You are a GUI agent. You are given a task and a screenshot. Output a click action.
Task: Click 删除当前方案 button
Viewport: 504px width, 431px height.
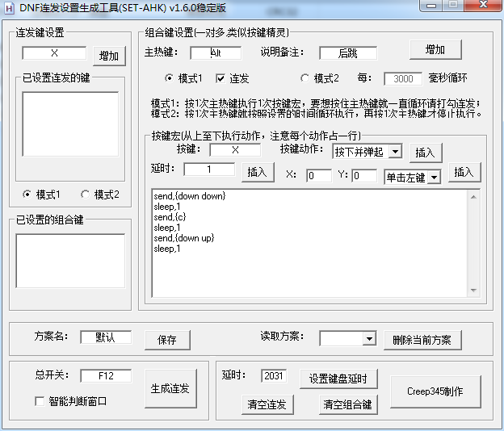(422, 340)
